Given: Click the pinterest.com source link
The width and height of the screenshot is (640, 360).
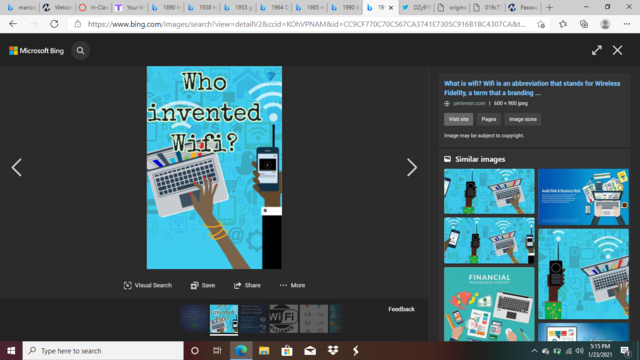Looking at the screenshot, I should pos(469,103).
